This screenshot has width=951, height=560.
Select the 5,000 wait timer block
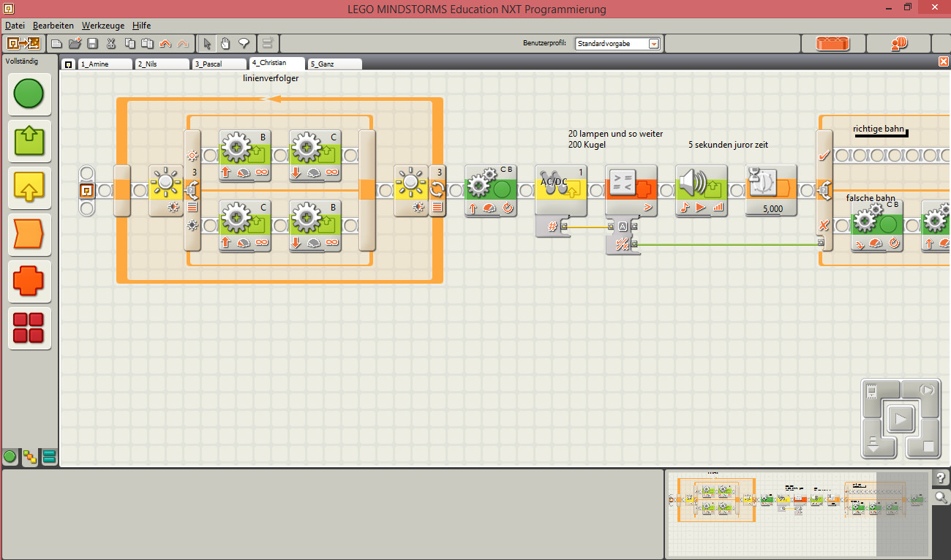[772, 191]
